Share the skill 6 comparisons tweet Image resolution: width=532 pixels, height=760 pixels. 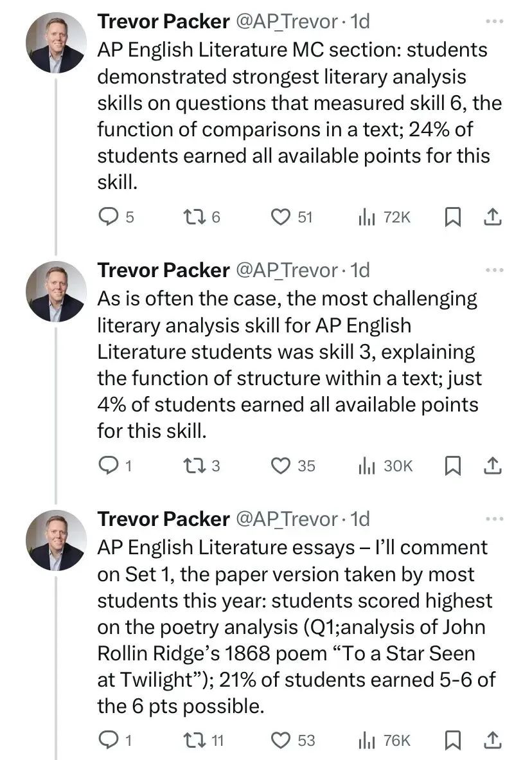[492, 217]
